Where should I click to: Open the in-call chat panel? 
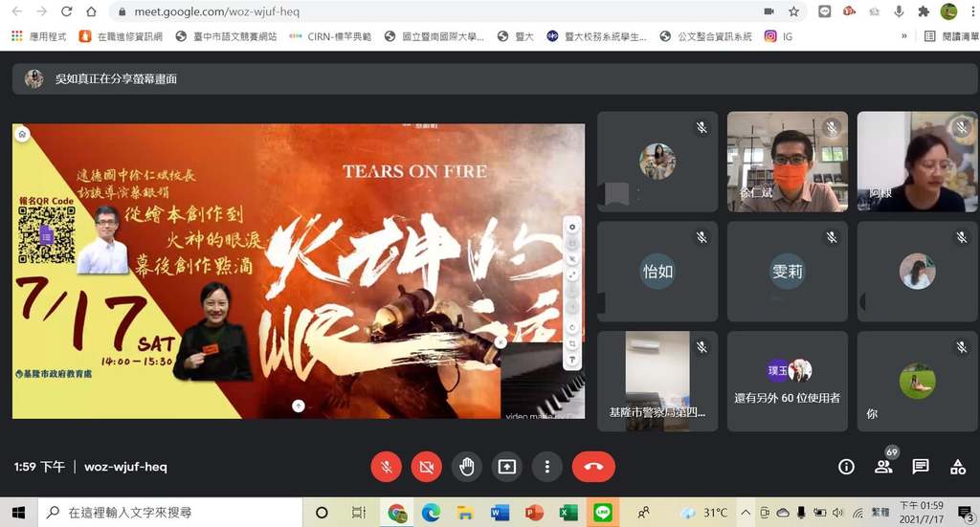921,467
